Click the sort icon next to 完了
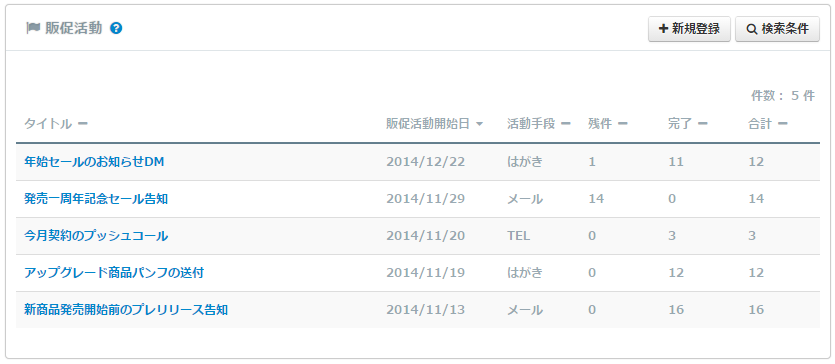This screenshot has height=364, width=835. tap(702, 124)
